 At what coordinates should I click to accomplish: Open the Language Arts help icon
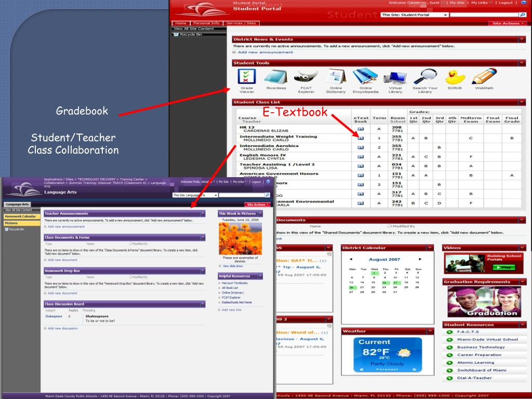pos(268,181)
